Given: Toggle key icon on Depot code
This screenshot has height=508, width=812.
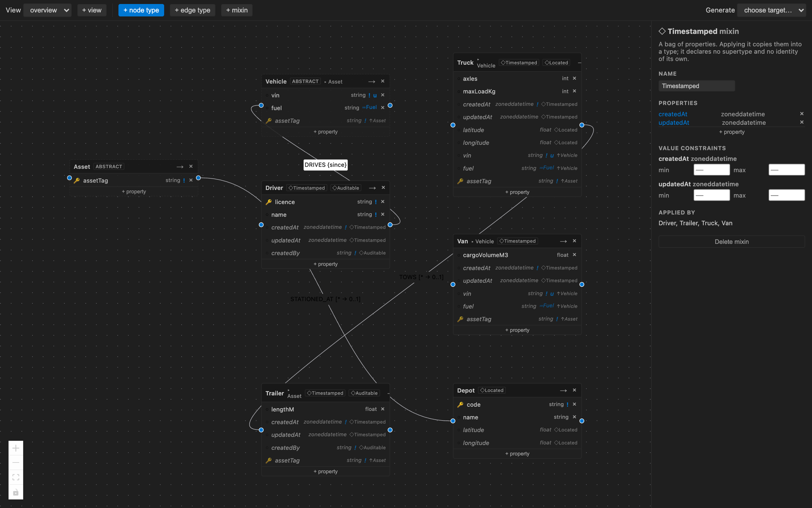Looking at the screenshot, I should point(460,405).
